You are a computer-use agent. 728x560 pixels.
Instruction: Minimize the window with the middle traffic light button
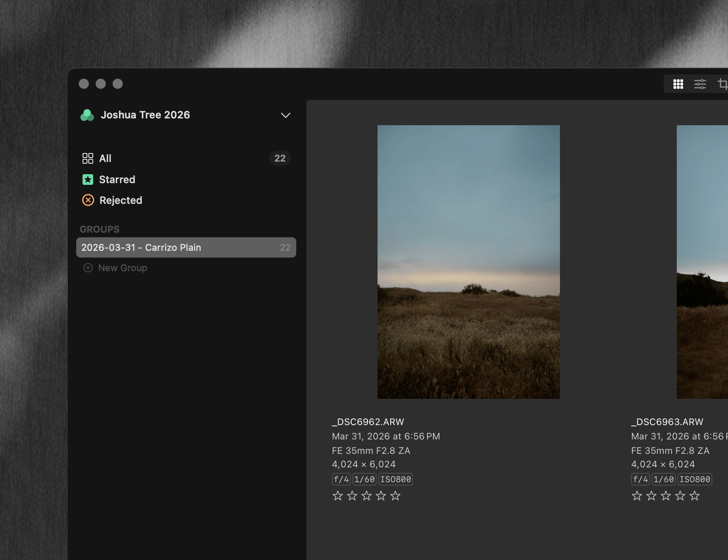101,84
